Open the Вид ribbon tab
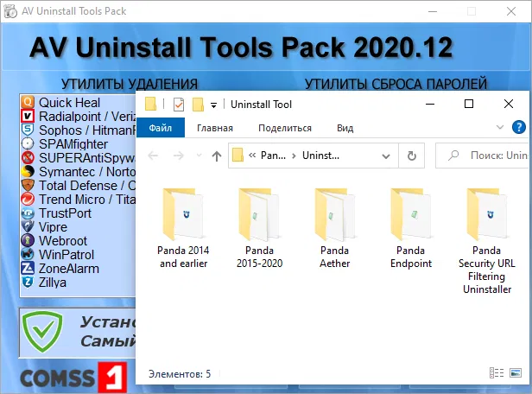532x394 pixels. [345, 128]
